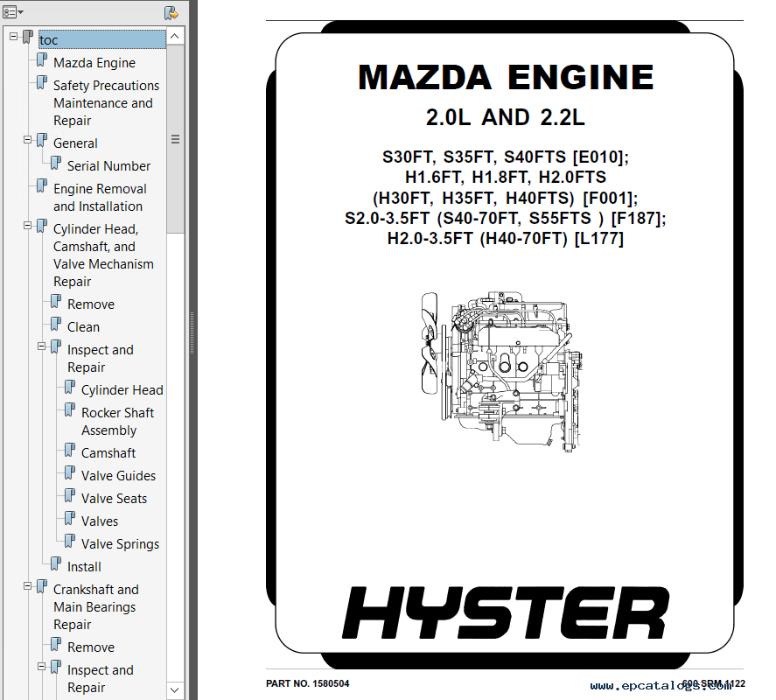Image resolution: width=776 pixels, height=700 pixels.
Task: Click the bookmark icon next to General
Action: (42, 142)
